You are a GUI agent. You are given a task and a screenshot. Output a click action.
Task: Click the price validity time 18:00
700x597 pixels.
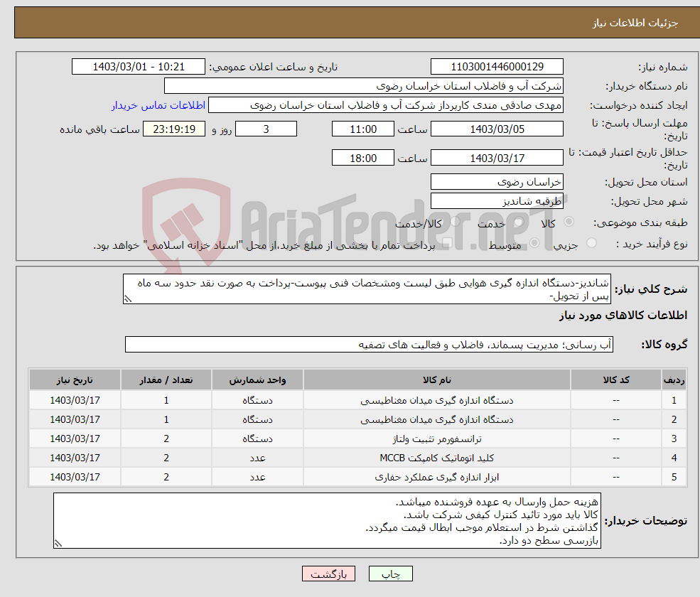pos(363,158)
